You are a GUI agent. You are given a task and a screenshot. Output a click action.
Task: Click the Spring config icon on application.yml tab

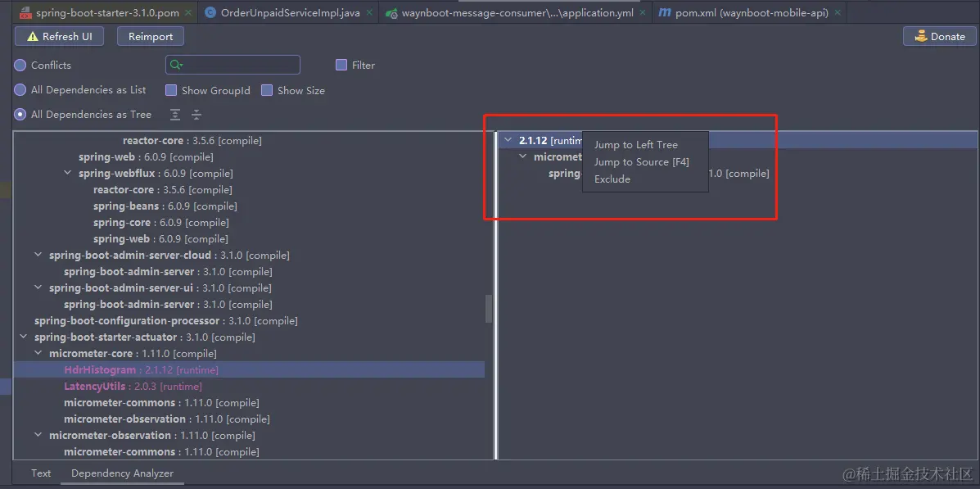click(x=391, y=13)
